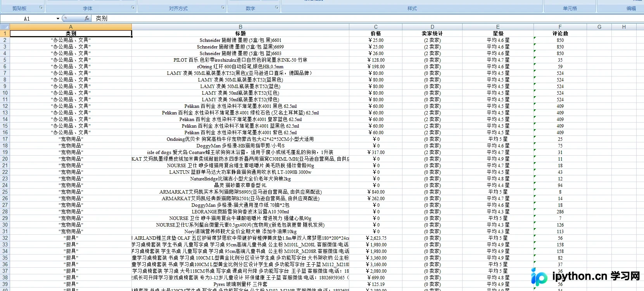
Task: Select the price cell ￥2,623.75
Action: coord(376,238)
